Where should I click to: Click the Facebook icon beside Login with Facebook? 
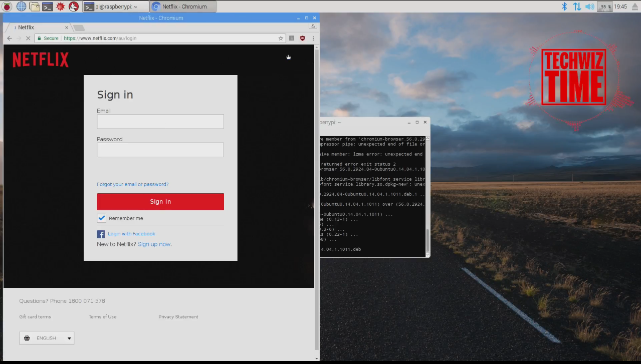click(100, 234)
